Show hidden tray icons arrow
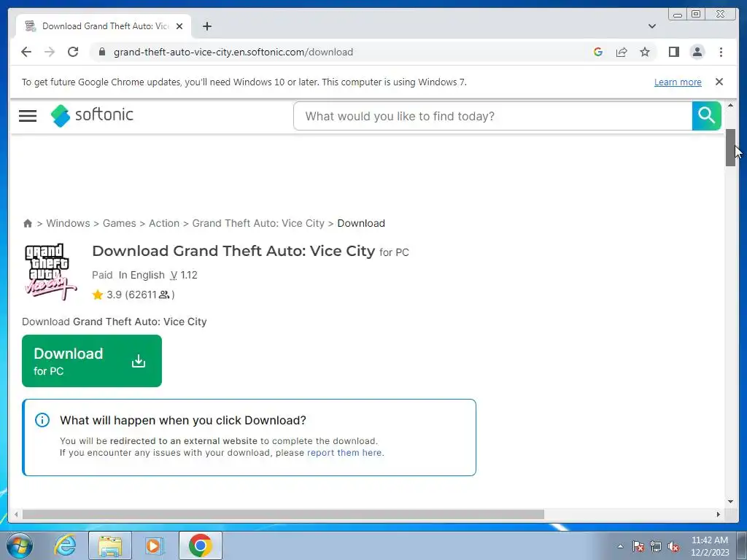Image resolution: width=747 pixels, height=560 pixels. point(620,546)
